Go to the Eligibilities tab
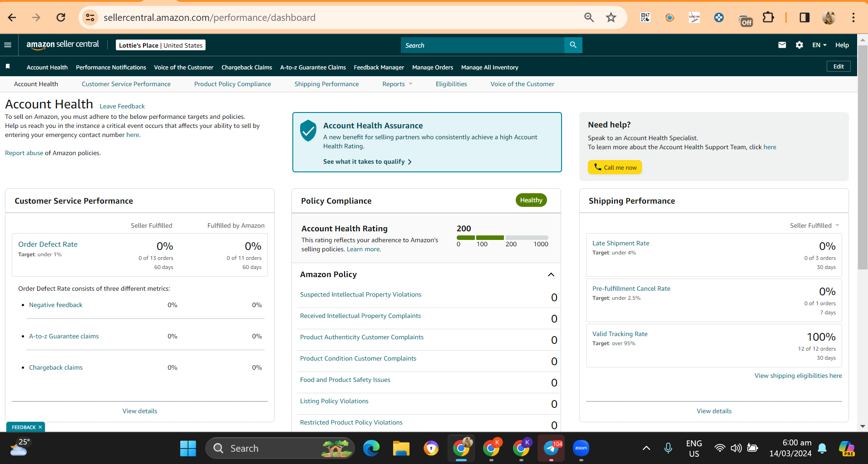868x464 pixels. [451, 84]
